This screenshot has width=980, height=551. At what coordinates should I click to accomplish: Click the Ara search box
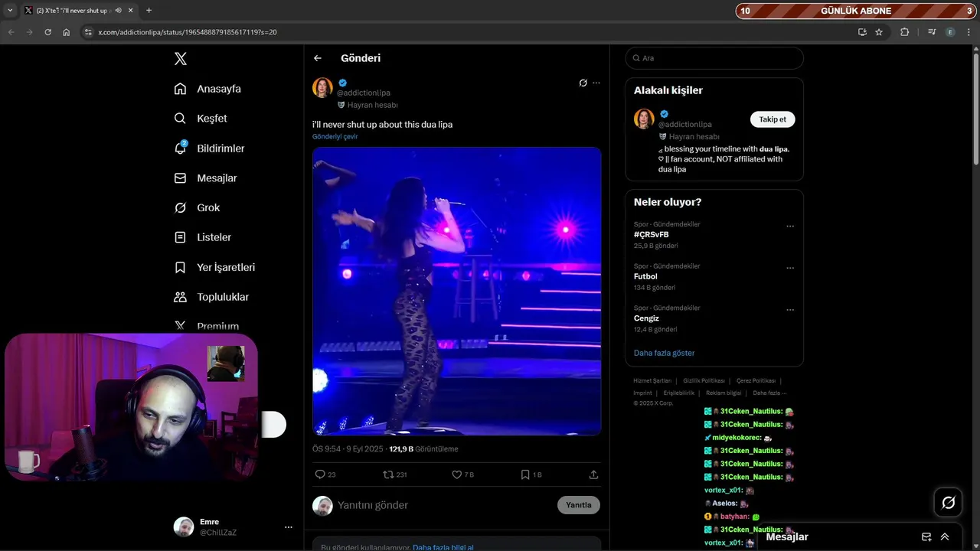[x=714, y=58]
